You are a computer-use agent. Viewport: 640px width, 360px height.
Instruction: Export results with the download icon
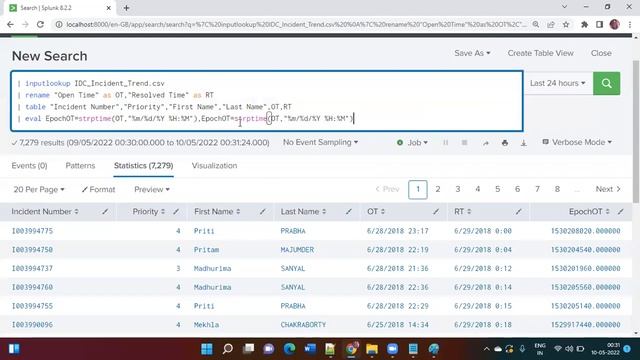coord(524,143)
